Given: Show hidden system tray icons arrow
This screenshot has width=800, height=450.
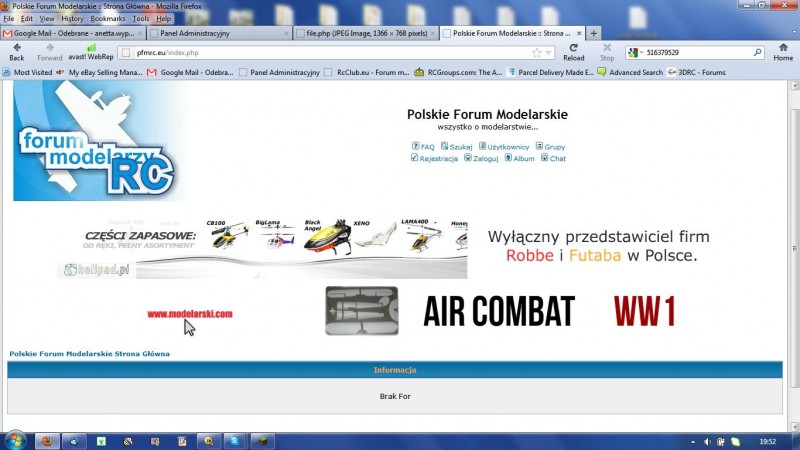Looking at the screenshot, I should tap(693, 442).
